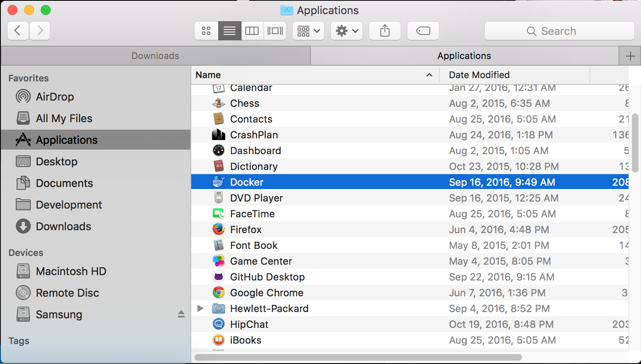Activate list view mode button
The width and height of the screenshot is (641, 364).
229,31
